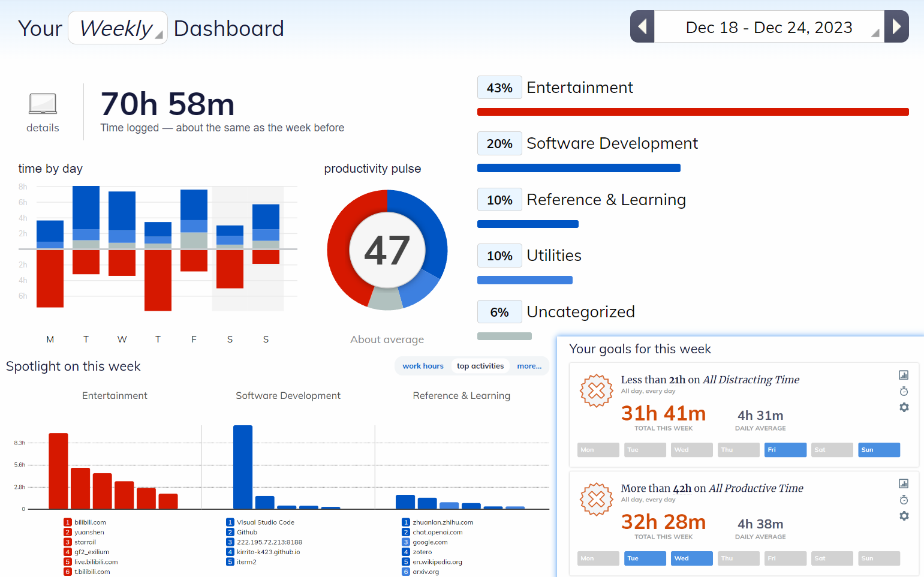Advance to next week using right arrow
Screen dimensions: 924x577
point(896,27)
